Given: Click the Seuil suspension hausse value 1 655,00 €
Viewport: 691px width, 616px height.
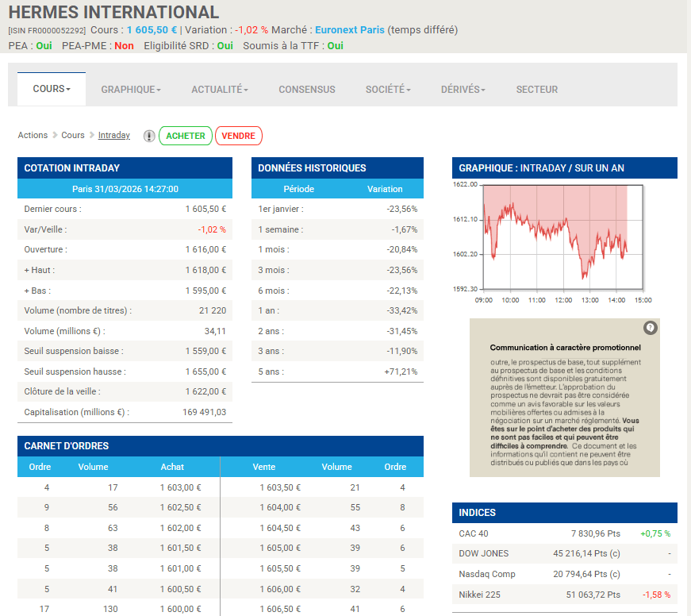Looking at the screenshot, I should point(205,372).
